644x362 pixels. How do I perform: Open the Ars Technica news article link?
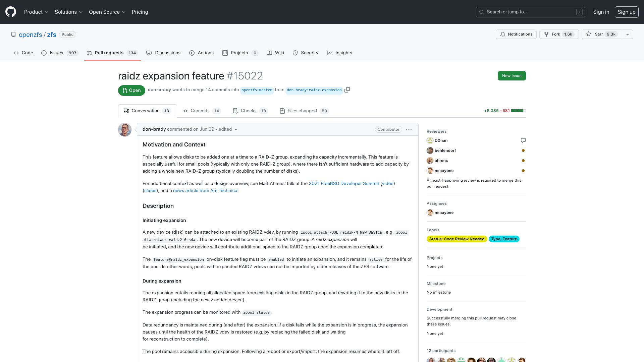(x=205, y=191)
